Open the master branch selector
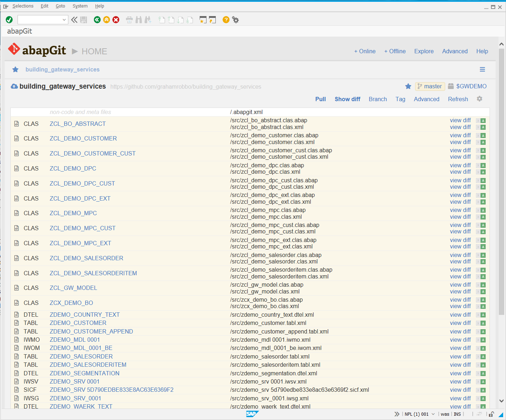 point(430,86)
